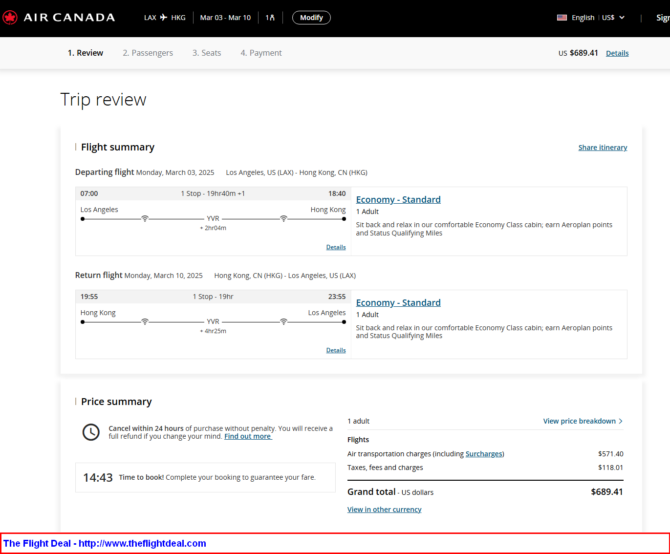Expand View price breakdown chevron
The height and width of the screenshot is (554, 670).
[x=620, y=421]
